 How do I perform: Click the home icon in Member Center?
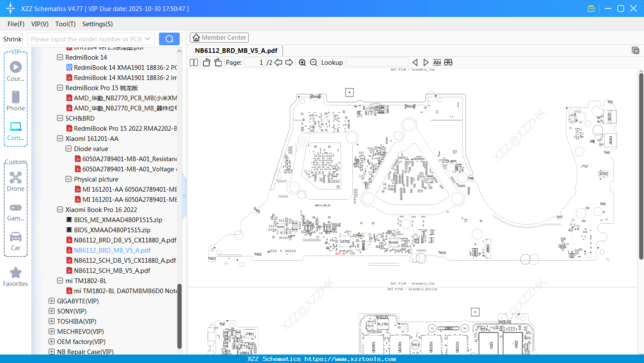pos(196,38)
